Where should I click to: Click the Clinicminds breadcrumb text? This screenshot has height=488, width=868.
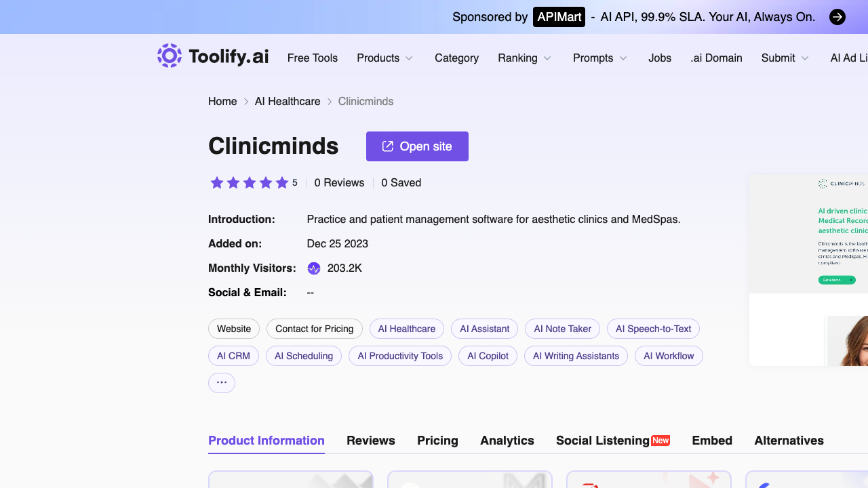(x=366, y=102)
